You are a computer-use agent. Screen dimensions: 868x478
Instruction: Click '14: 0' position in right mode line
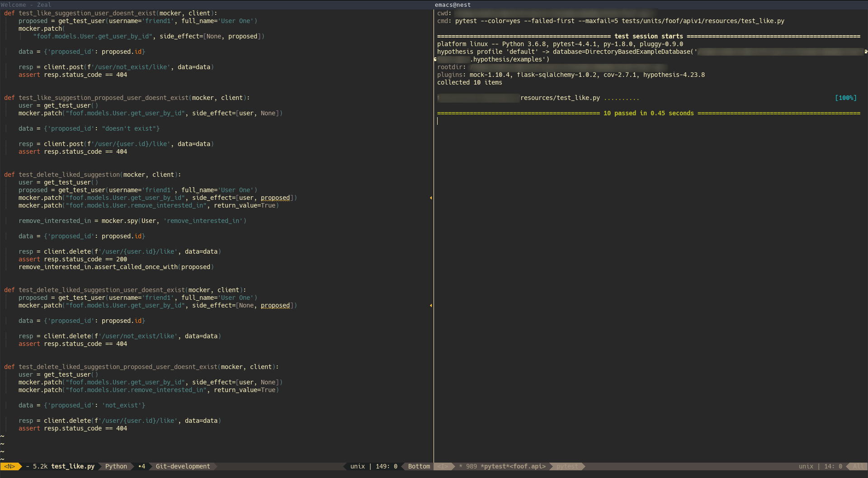tap(833, 466)
